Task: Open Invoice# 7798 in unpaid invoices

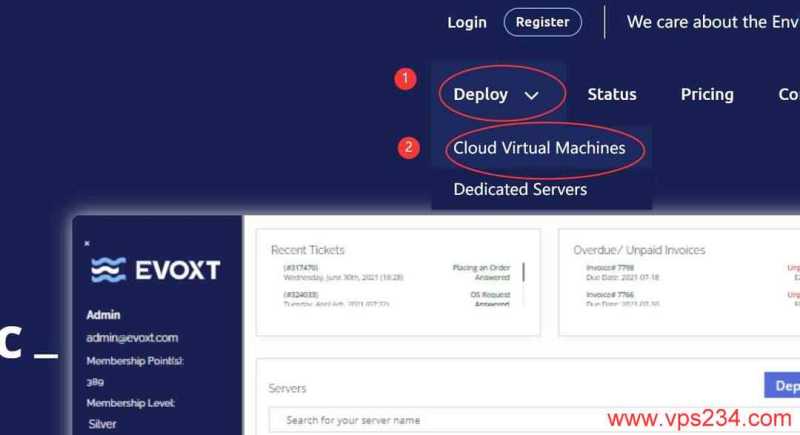Action: point(614,268)
